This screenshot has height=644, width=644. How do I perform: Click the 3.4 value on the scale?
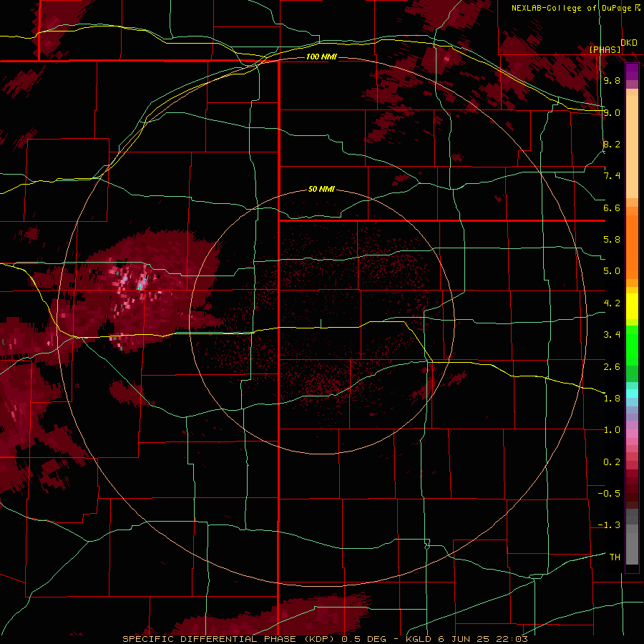point(612,335)
